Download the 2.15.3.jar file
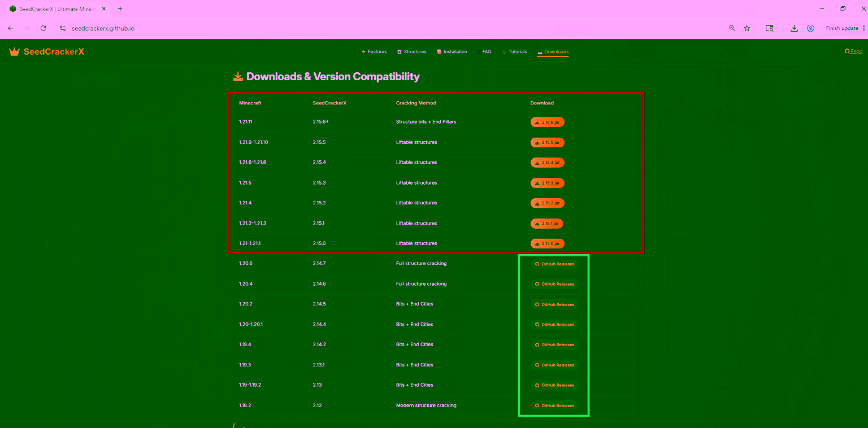Viewport: 868px width, 428px height. click(x=548, y=183)
